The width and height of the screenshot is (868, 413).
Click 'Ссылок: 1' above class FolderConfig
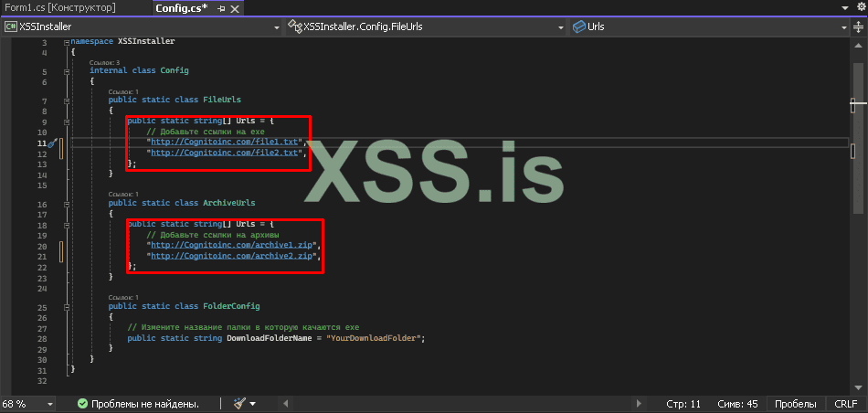tap(123, 298)
